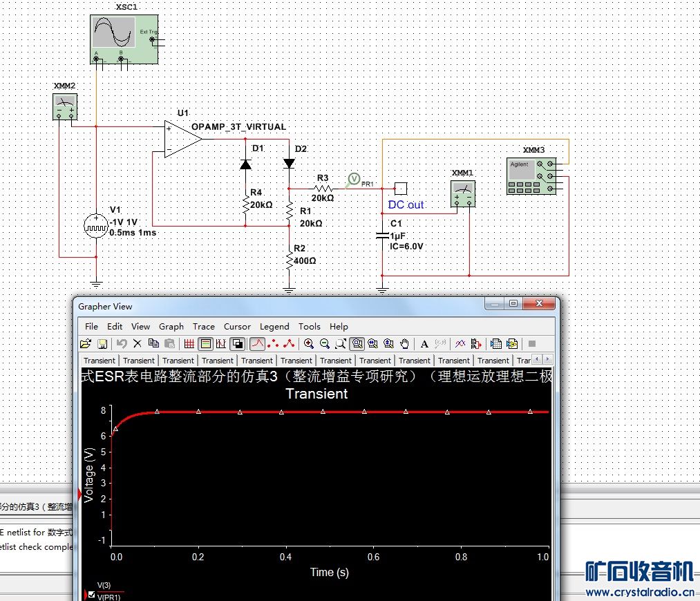Screen dimensions: 700x601
Task: Click the Zoom out magnifier icon
Action: point(324,343)
